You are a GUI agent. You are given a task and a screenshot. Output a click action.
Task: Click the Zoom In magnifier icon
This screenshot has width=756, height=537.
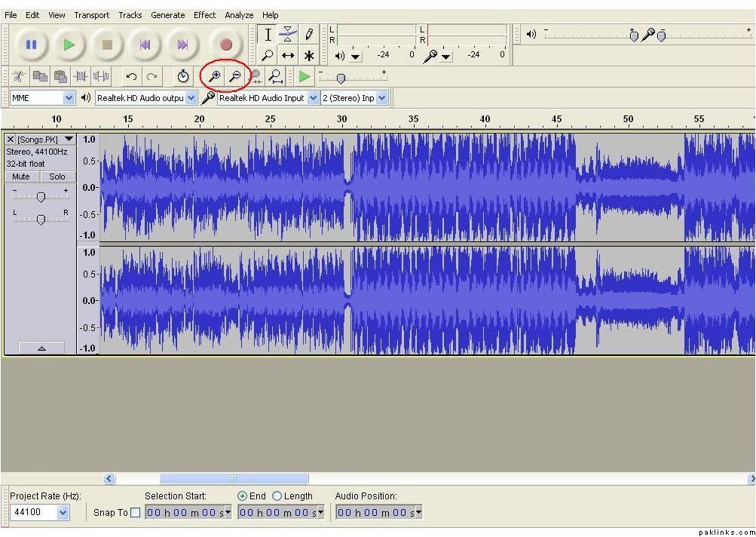(215, 76)
